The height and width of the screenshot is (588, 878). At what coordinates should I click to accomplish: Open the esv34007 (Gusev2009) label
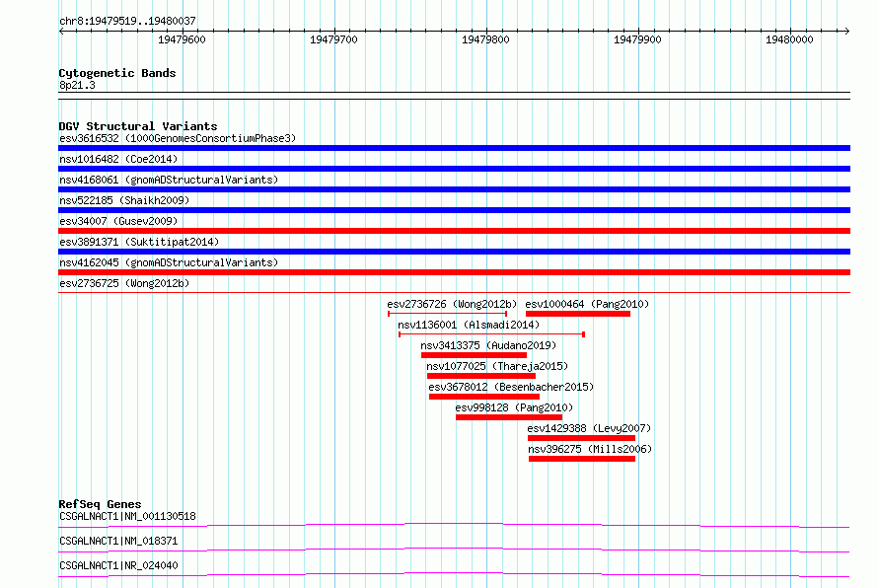click(118, 221)
